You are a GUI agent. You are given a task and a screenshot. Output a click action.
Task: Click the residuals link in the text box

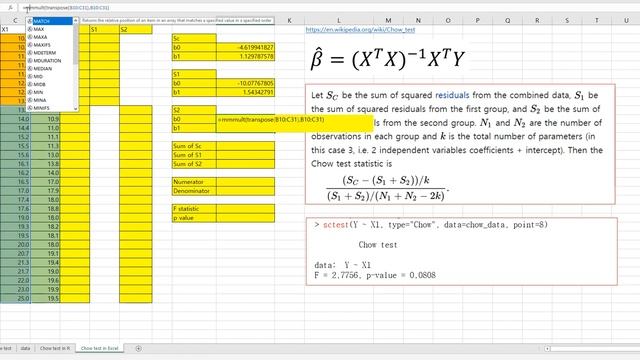click(x=452, y=95)
